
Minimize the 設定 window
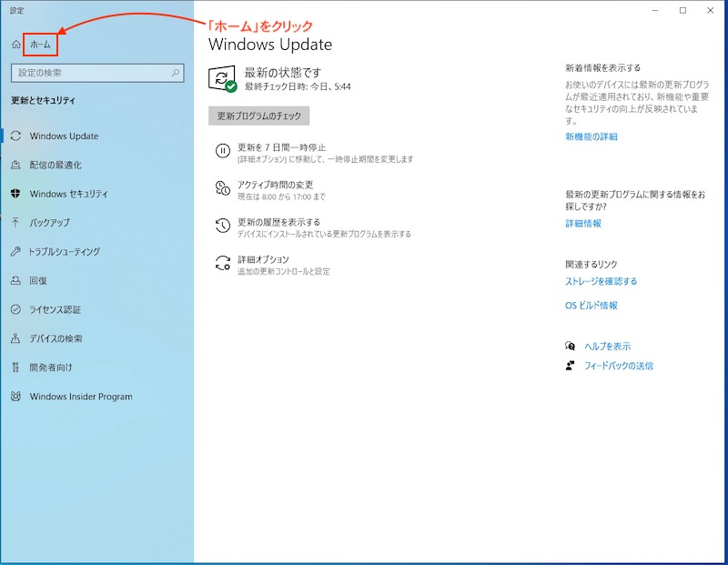coord(655,10)
